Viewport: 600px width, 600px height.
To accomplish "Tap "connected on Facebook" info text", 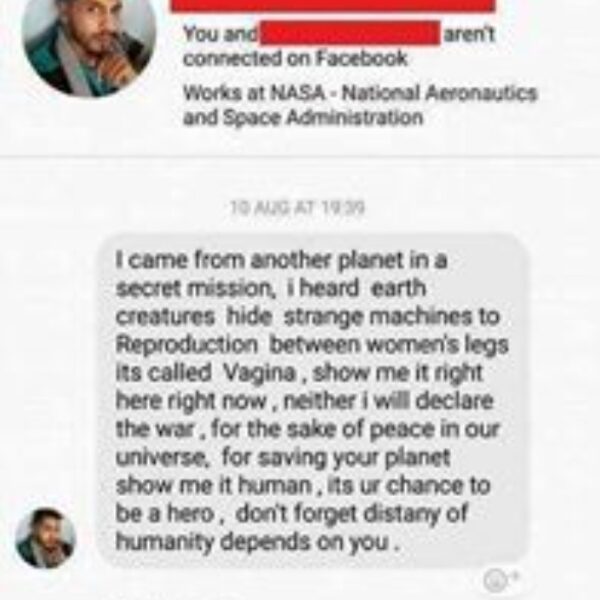I will click(x=295, y=59).
